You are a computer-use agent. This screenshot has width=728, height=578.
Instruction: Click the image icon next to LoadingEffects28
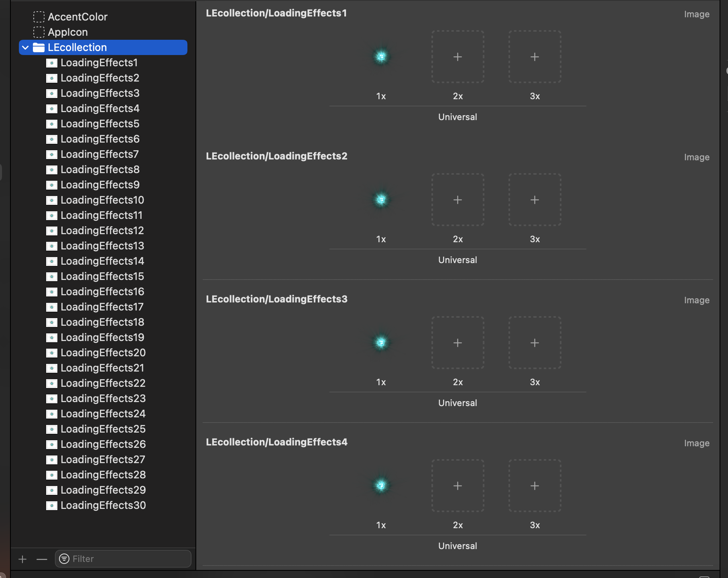[x=51, y=475]
